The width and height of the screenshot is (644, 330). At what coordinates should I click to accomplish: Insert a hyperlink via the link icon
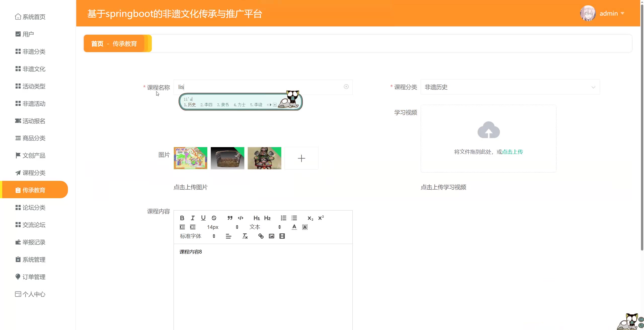pyautogui.click(x=261, y=236)
